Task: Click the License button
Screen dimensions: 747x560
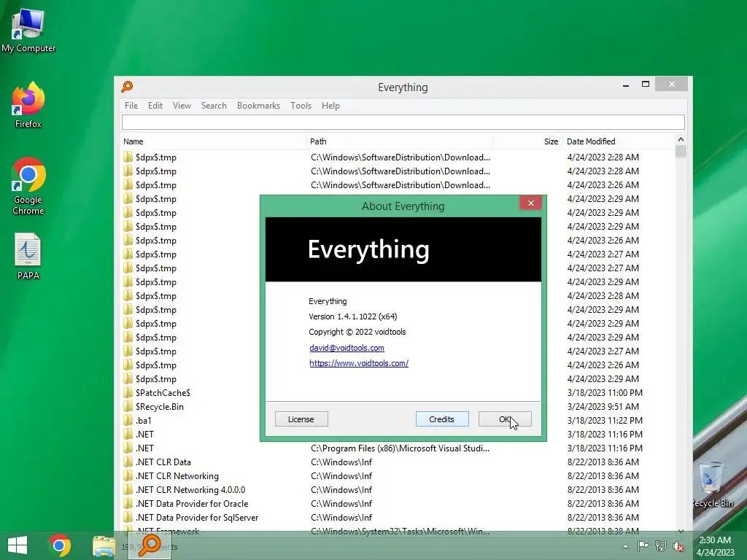Action: 301,419
